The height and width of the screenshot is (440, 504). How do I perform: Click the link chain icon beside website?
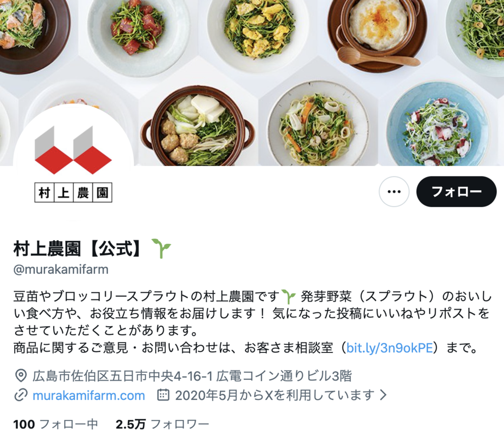[x=21, y=395]
